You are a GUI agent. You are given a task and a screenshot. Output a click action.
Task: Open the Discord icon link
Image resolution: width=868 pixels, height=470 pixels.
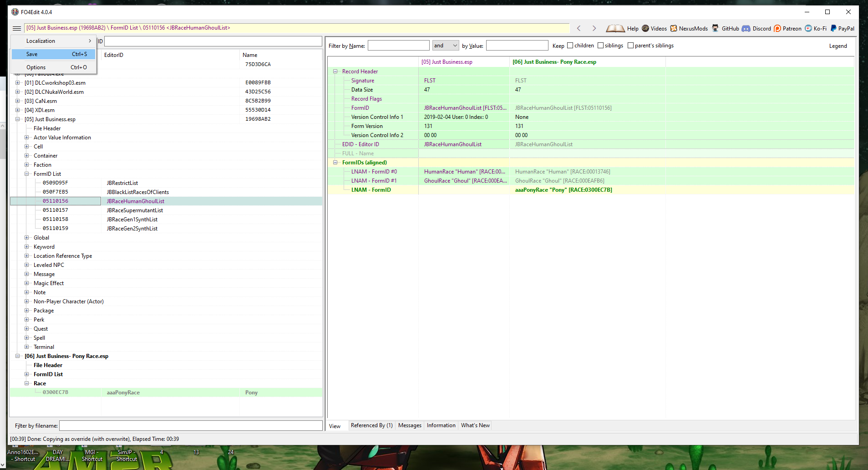[746, 28]
